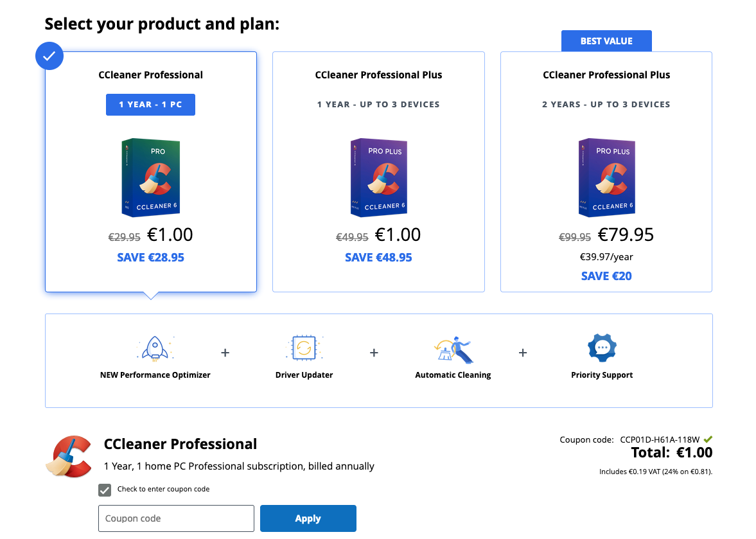Click the green coupon valid checkmark
The image size is (756, 539).
707,439
